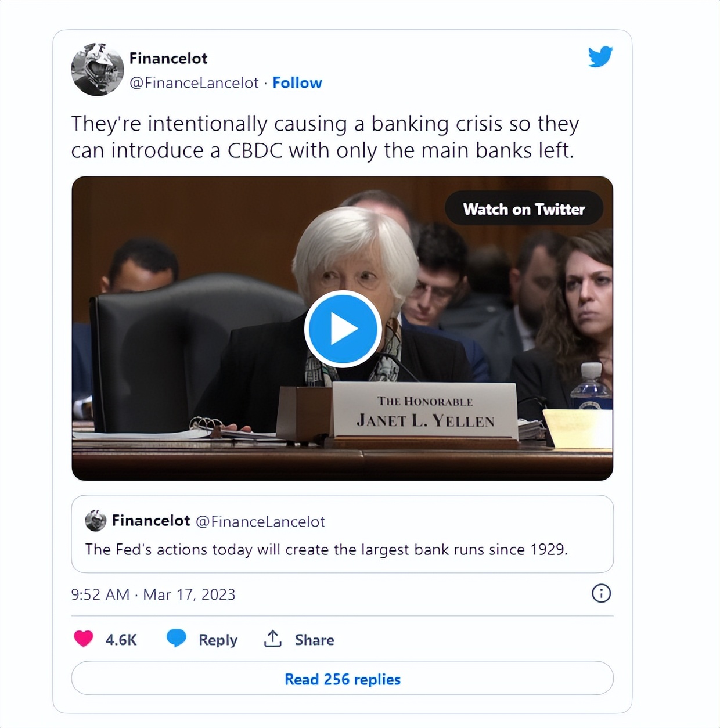
Task: Open the tweet info circle icon
Action: [x=601, y=593]
